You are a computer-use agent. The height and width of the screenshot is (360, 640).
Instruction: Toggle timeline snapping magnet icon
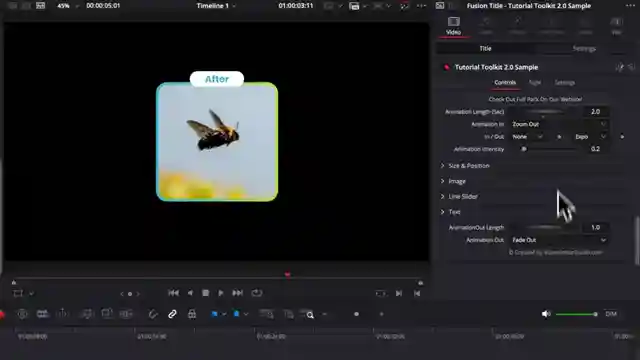click(x=153, y=314)
